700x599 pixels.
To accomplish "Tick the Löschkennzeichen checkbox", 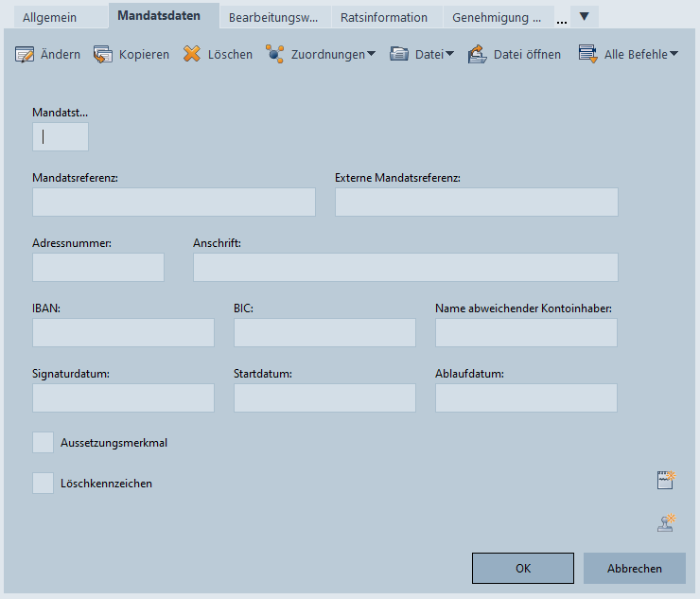I will coord(43,484).
